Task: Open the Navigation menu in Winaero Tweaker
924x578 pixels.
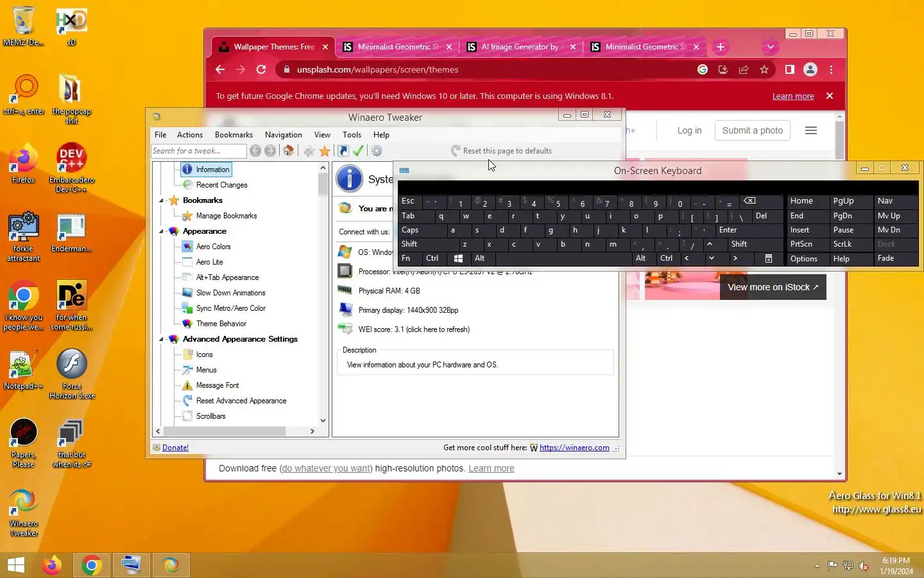Action: pyautogui.click(x=284, y=135)
